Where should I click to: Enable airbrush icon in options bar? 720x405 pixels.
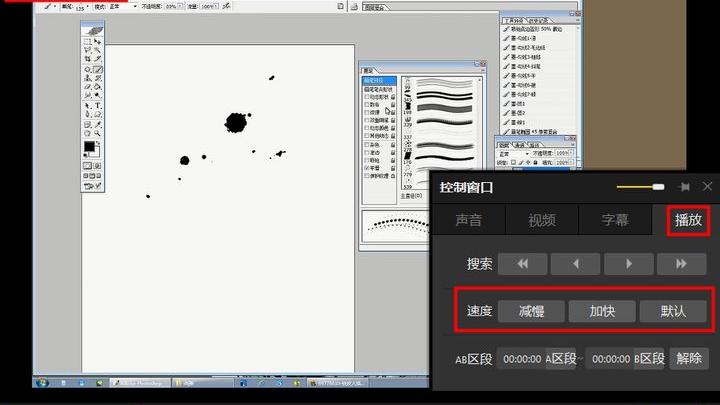226,6
